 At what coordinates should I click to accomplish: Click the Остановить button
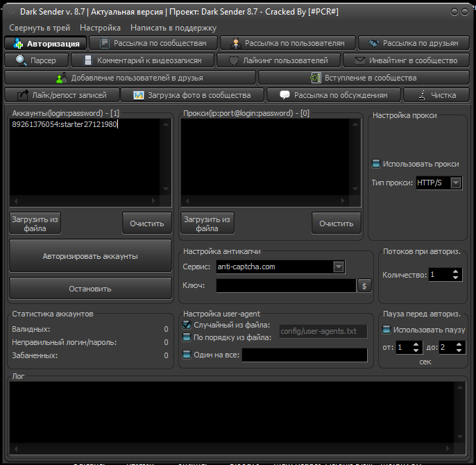(90, 289)
